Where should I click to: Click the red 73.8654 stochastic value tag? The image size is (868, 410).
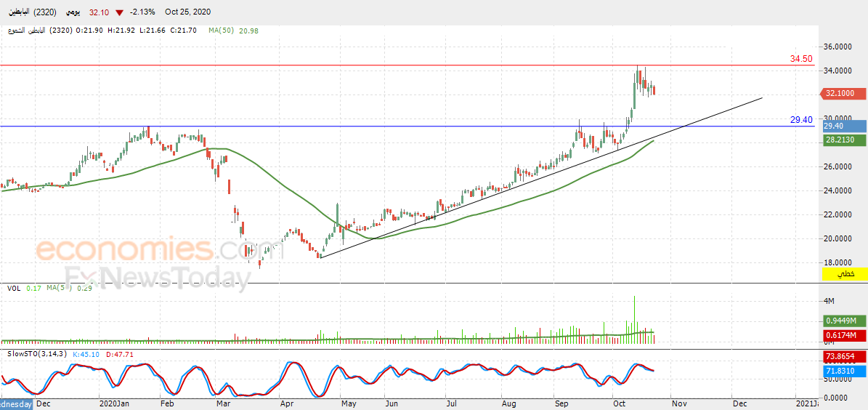click(844, 356)
